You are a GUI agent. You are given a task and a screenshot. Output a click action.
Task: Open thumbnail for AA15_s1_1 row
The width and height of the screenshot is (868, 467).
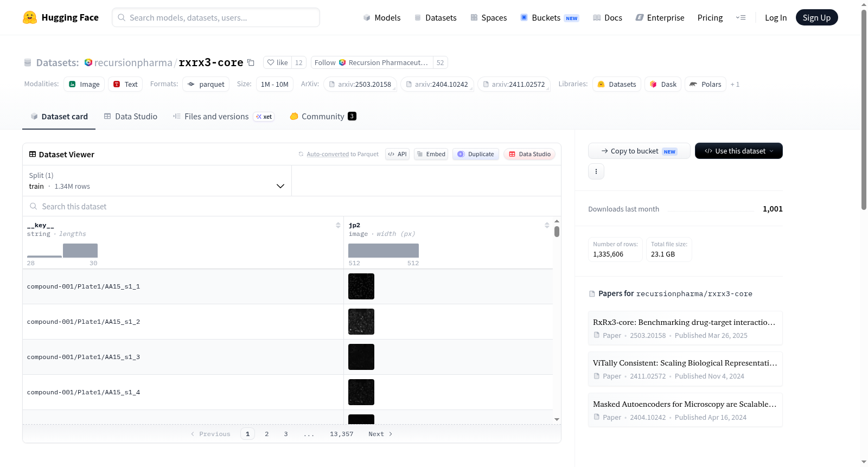pyautogui.click(x=361, y=286)
